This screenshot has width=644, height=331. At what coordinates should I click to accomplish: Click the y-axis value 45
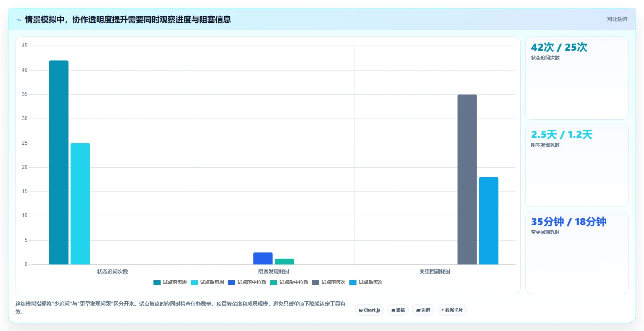point(25,46)
